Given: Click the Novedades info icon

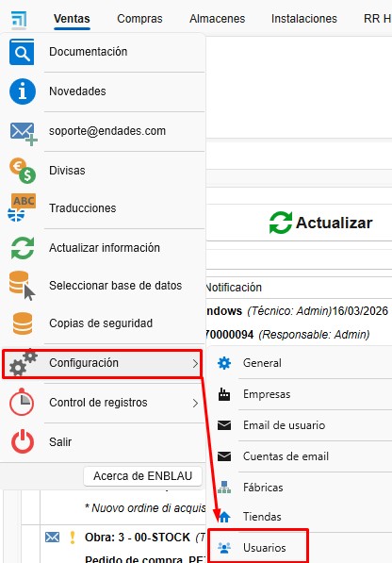Looking at the screenshot, I should [x=23, y=91].
